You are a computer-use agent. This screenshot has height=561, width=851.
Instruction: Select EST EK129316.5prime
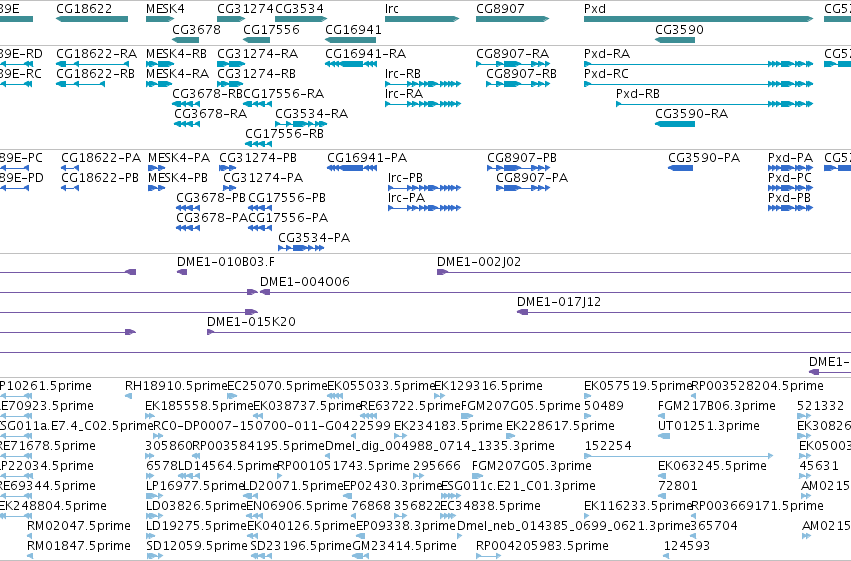point(440,396)
